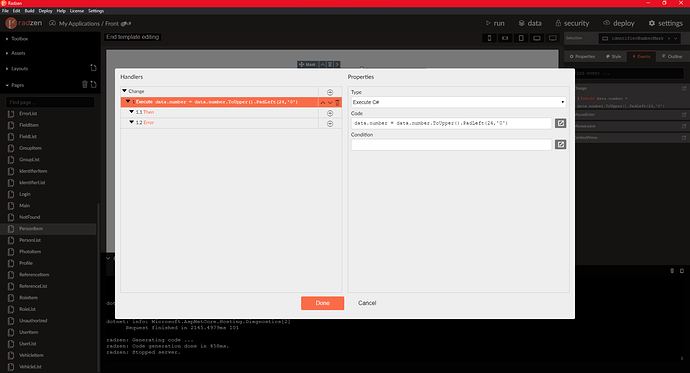690x373 pixels.
Task: Open code editor icon next to Code field
Action: point(560,123)
